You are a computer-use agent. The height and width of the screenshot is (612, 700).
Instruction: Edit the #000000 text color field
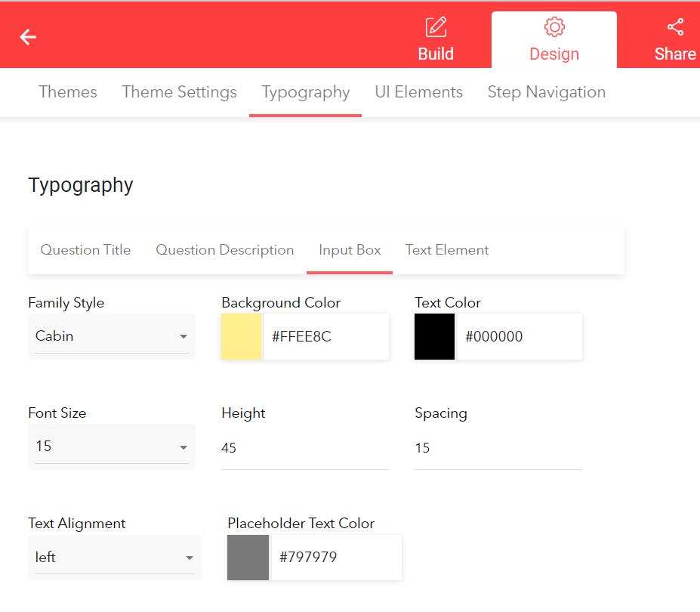tap(520, 336)
